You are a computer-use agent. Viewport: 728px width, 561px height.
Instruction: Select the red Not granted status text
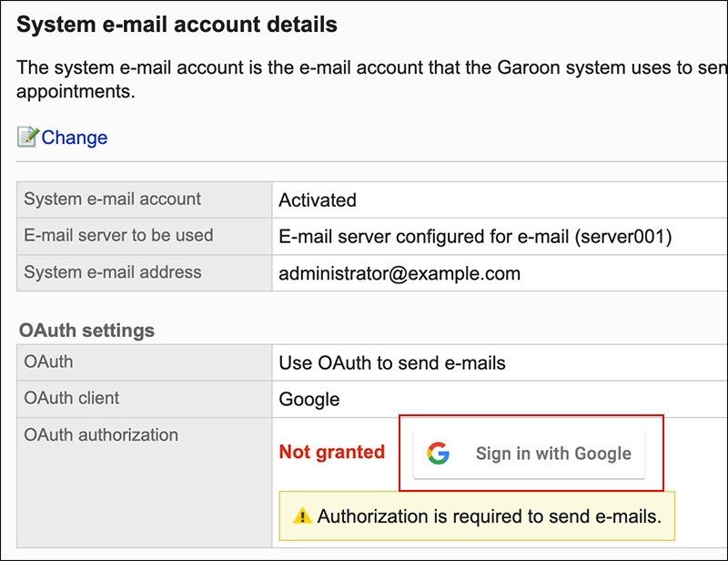click(x=332, y=452)
